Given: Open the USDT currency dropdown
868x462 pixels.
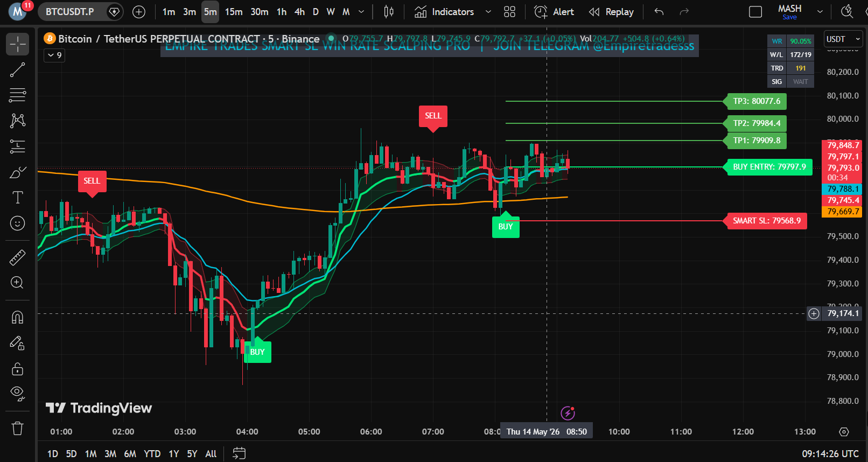Looking at the screenshot, I should click(x=844, y=39).
